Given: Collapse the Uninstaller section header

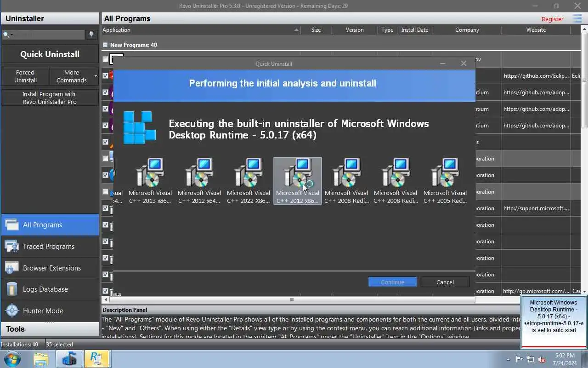Looking at the screenshot, I should (50, 18).
